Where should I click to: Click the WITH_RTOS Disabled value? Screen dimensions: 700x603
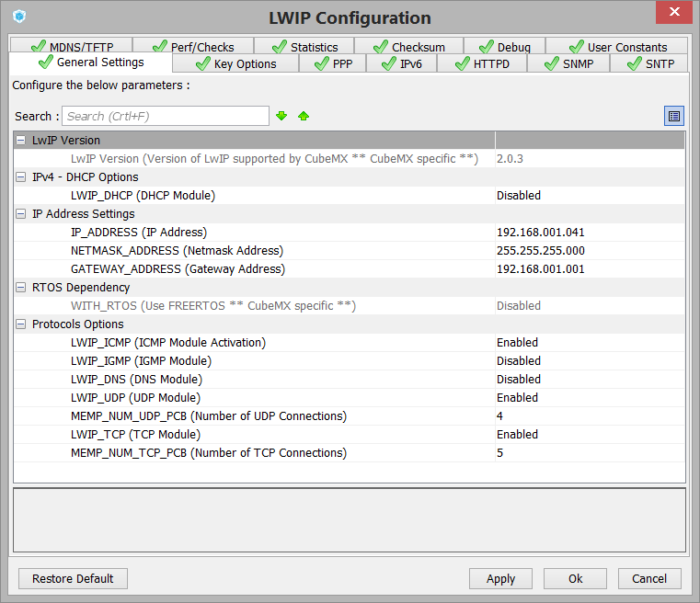coord(518,306)
